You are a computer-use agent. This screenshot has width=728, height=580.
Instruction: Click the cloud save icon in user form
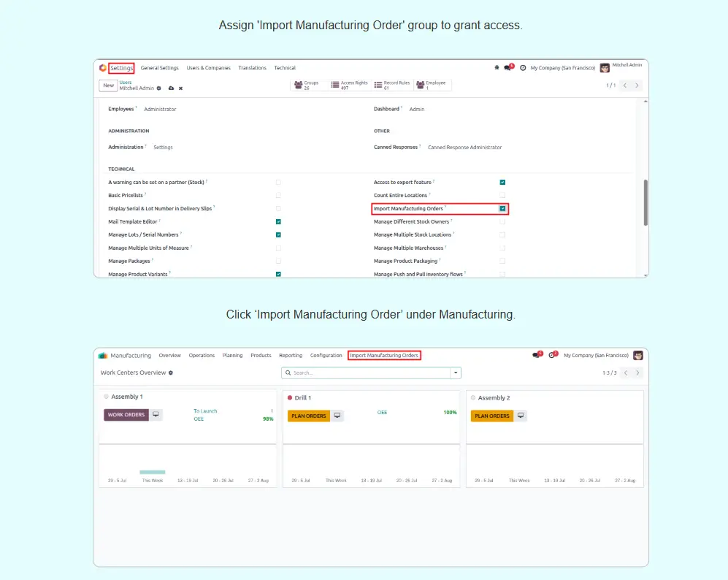tap(171, 88)
